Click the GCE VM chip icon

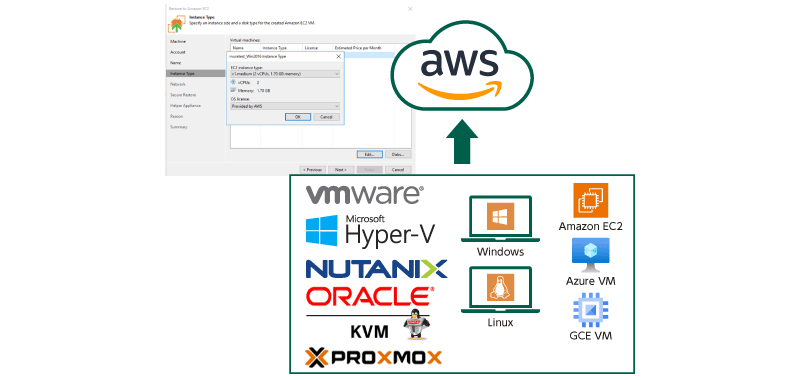tap(590, 310)
